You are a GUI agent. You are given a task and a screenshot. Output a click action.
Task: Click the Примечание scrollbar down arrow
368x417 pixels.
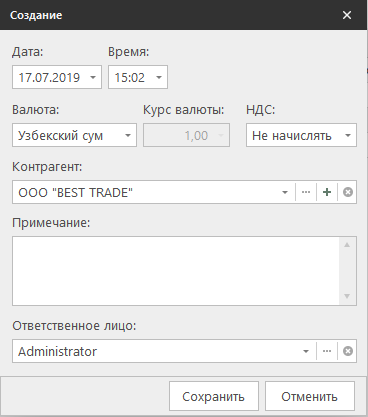pos(347,296)
